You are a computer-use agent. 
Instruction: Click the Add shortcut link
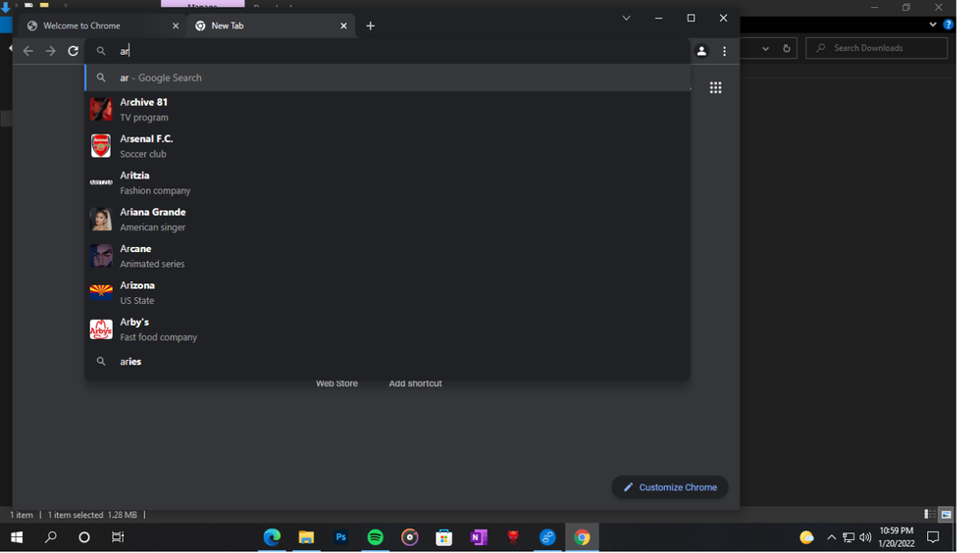pyautogui.click(x=415, y=383)
